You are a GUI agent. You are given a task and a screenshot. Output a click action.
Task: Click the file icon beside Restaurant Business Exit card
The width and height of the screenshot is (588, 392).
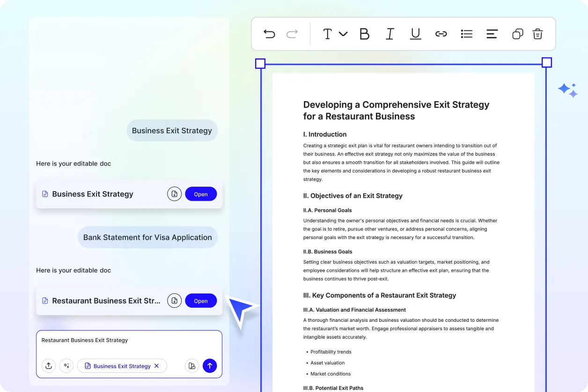click(45, 301)
